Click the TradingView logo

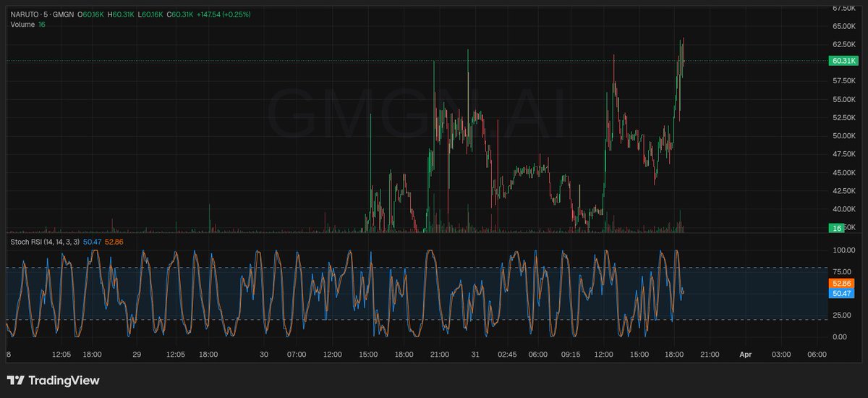click(x=53, y=381)
